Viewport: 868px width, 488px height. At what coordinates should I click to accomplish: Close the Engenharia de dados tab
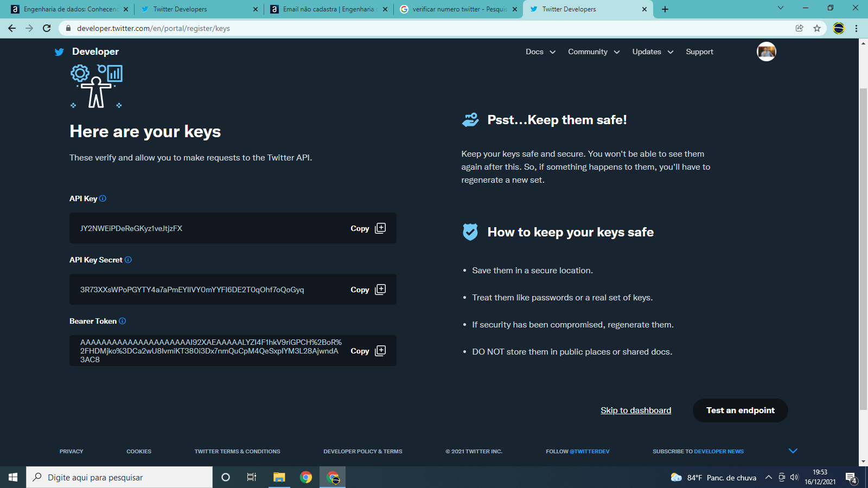tap(126, 9)
